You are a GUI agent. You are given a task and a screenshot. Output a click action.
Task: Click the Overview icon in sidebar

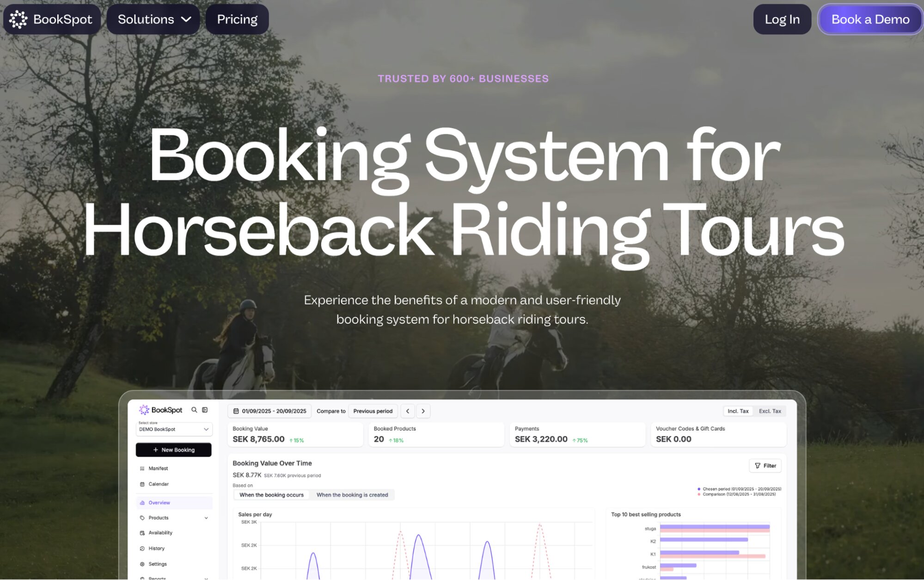pos(142,503)
